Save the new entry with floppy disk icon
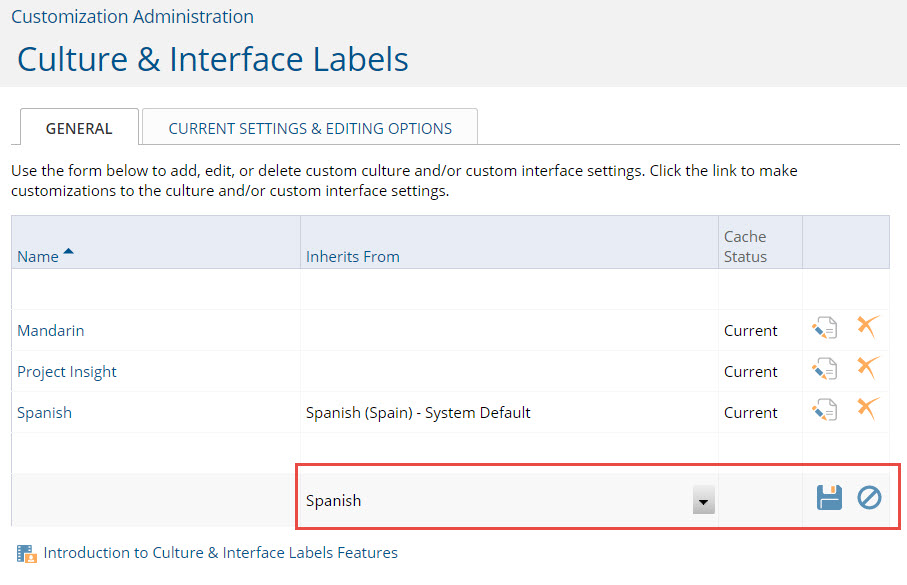This screenshot has width=907, height=585. click(x=829, y=498)
